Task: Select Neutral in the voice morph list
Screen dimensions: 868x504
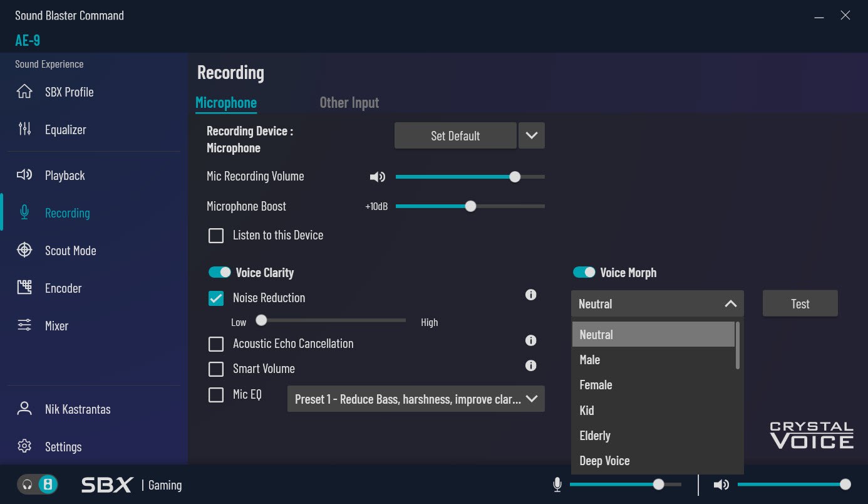Action: point(653,334)
